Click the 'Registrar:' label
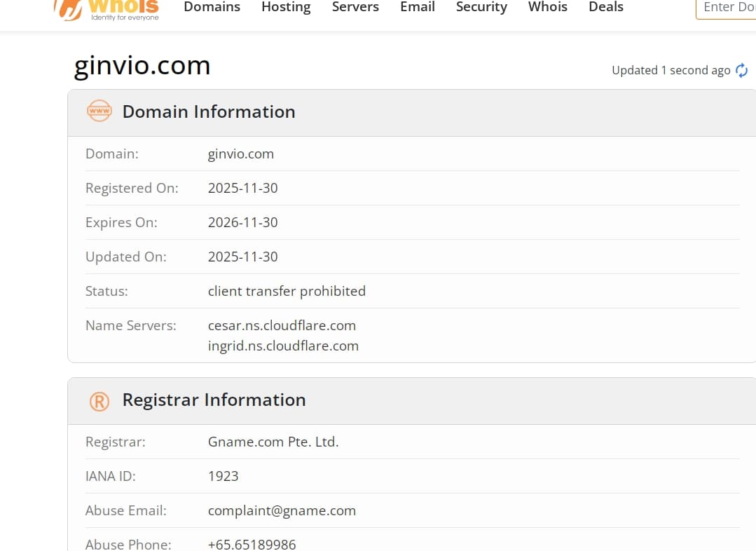The image size is (756, 551). (115, 442)
